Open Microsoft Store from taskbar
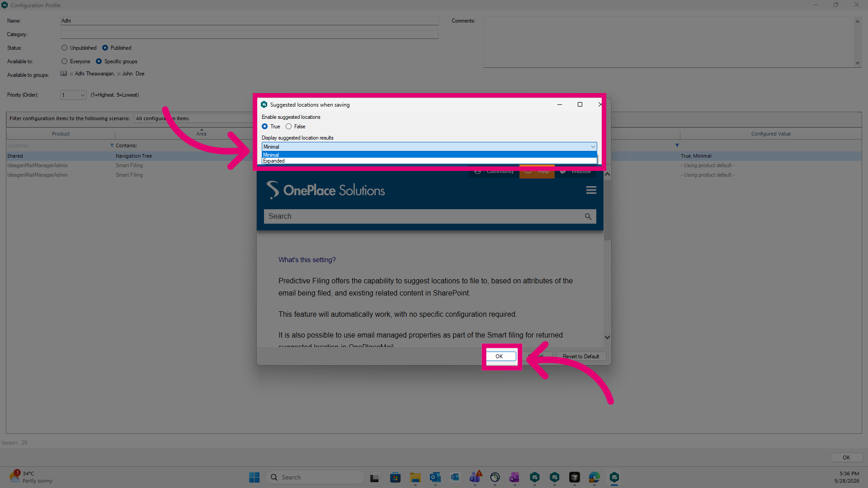 395,478
